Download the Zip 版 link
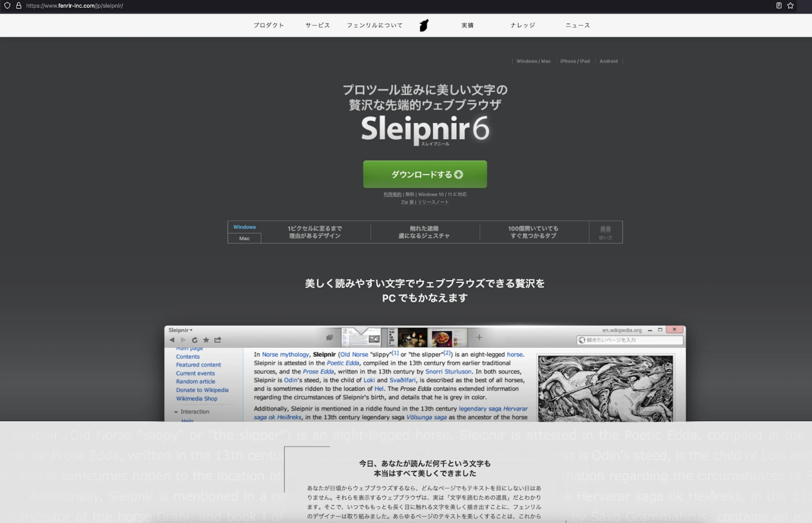The width and height of the screenshot is (812, 523). pyautogui.click(x=407, y=202)
